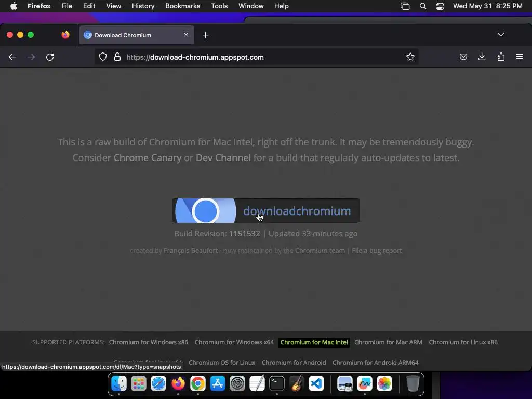The width and height of the screenshot is (532, 399).
Task: Select Chromium for Mac ARM platform
Action: point(388,342)
